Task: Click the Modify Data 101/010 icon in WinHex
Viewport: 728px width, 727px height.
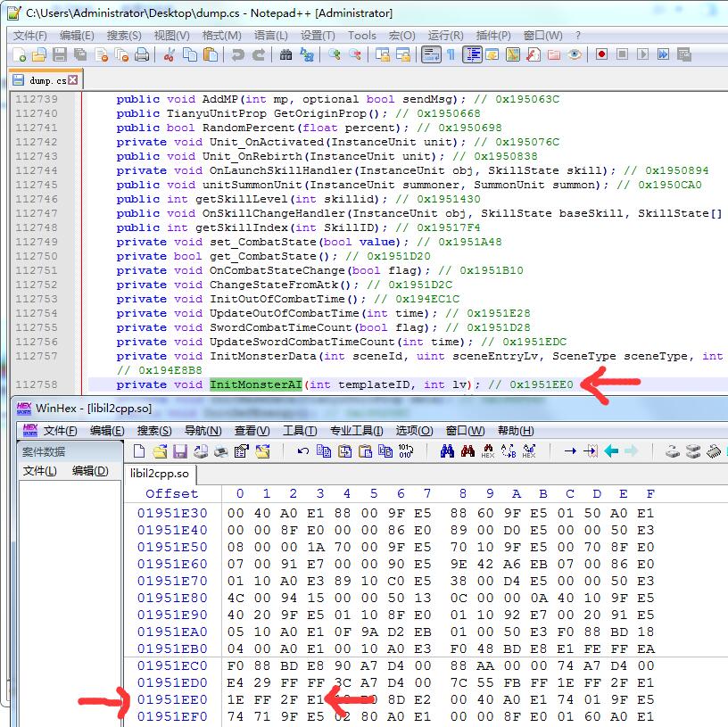Action: tap(405, 451)
